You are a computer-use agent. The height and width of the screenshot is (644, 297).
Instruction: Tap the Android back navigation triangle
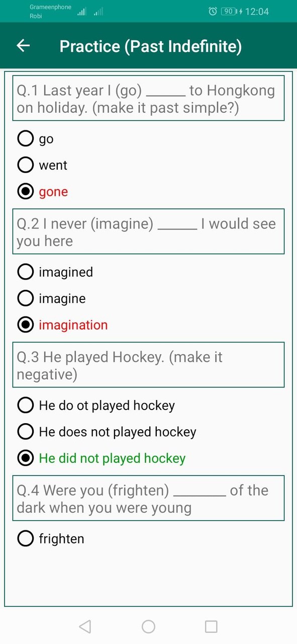click(x=84, y=626)
